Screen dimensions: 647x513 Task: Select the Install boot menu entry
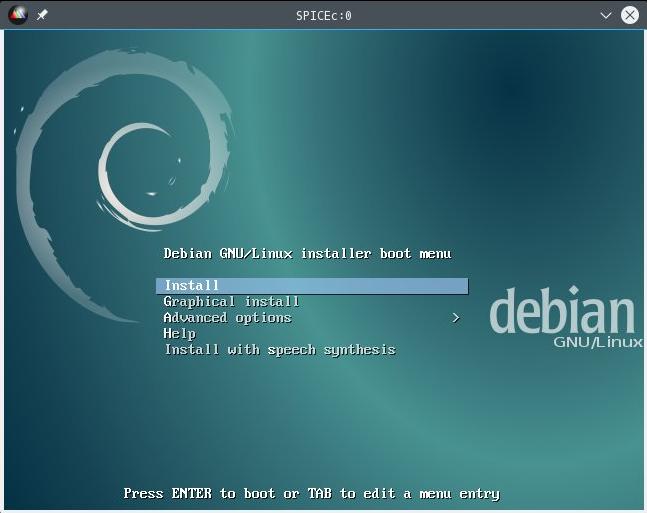coord(312,286)
